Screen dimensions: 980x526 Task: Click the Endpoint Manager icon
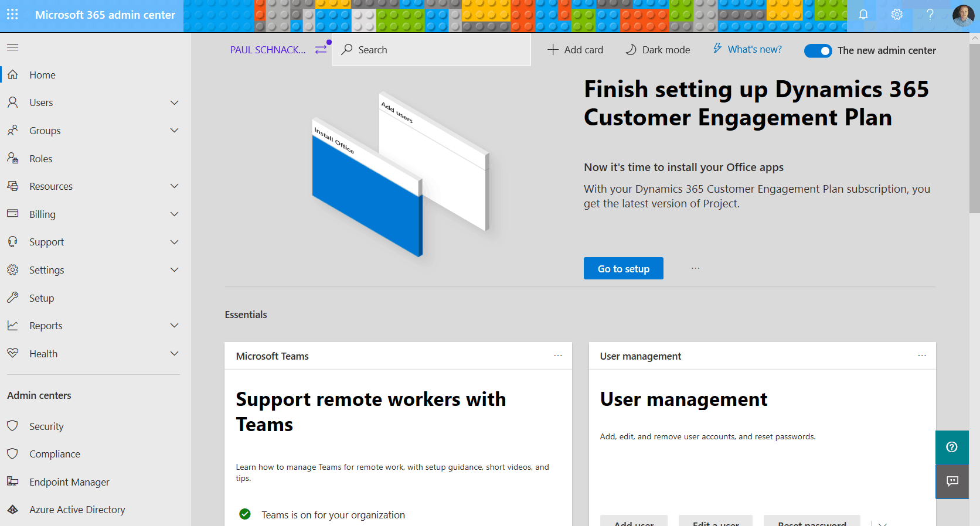point(13,481)
